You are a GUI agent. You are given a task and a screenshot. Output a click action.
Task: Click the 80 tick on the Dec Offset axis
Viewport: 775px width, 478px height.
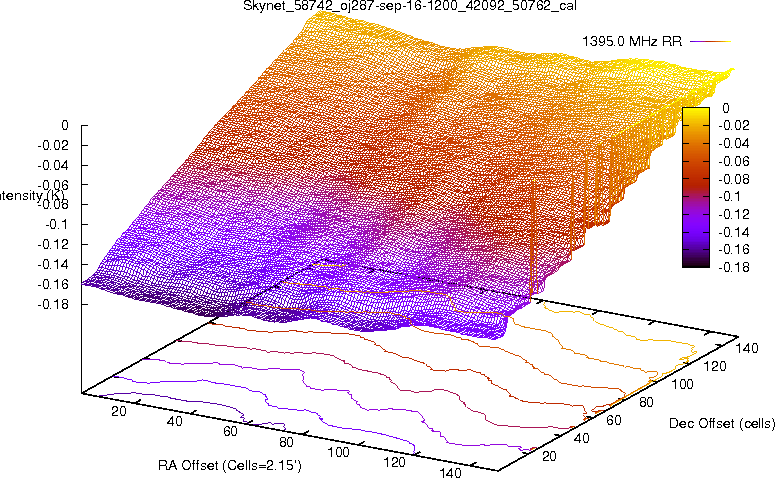(x=646, y=402)
